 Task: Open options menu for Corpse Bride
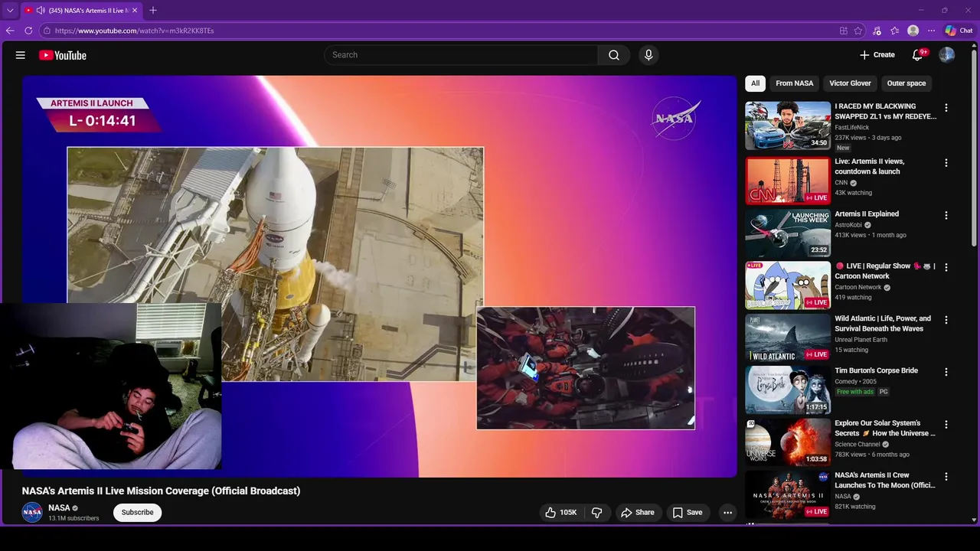[x=946, y=372]
